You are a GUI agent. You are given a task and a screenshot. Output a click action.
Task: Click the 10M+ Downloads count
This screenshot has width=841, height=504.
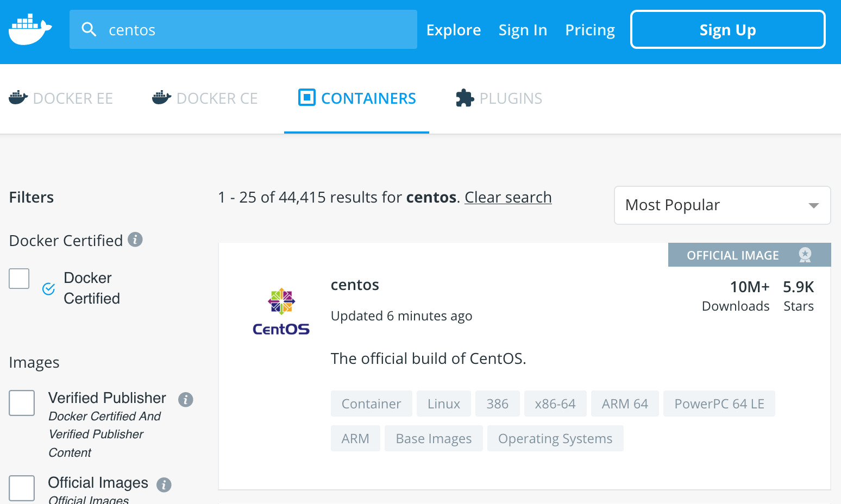pos(736,296)
